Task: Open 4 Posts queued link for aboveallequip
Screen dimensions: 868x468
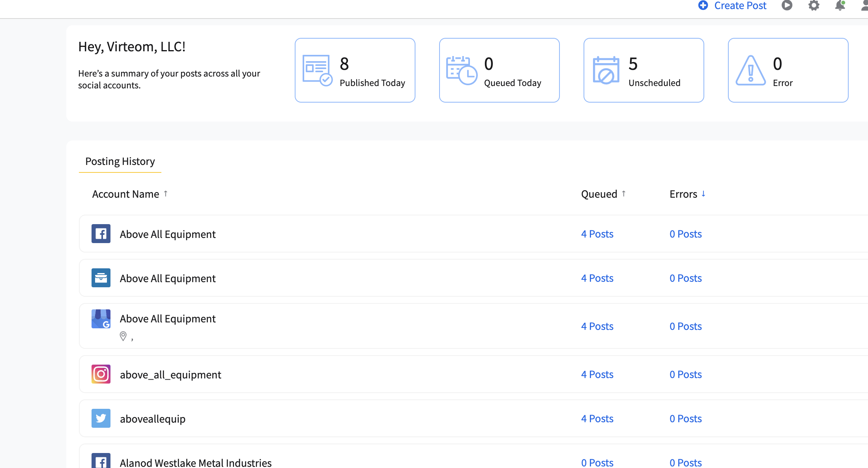Action: 597,419
